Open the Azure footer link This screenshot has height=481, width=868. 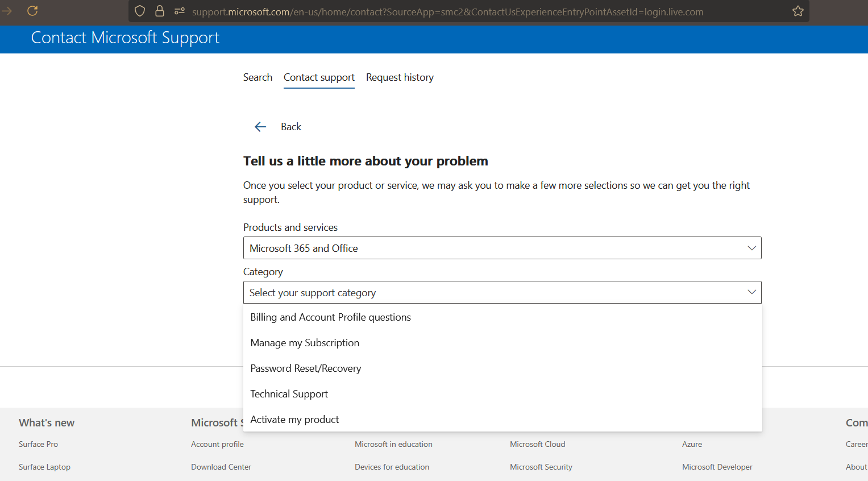(x=692, y=444)
